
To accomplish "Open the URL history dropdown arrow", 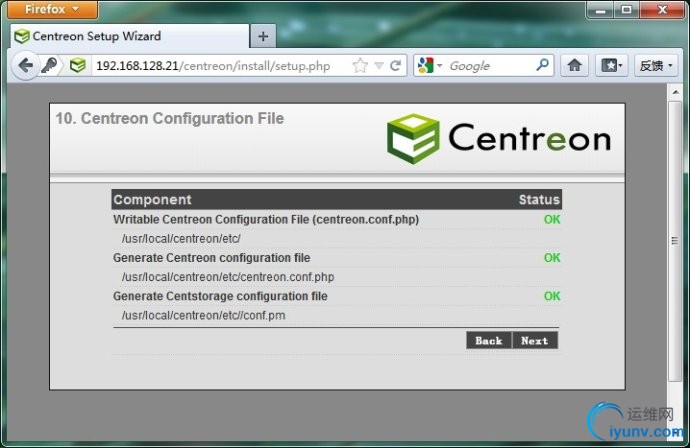I will pos(378,66).
